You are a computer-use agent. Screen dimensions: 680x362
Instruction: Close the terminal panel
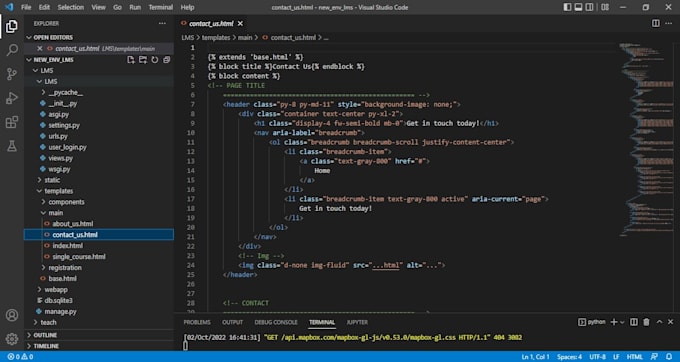(x=670, y=322)
